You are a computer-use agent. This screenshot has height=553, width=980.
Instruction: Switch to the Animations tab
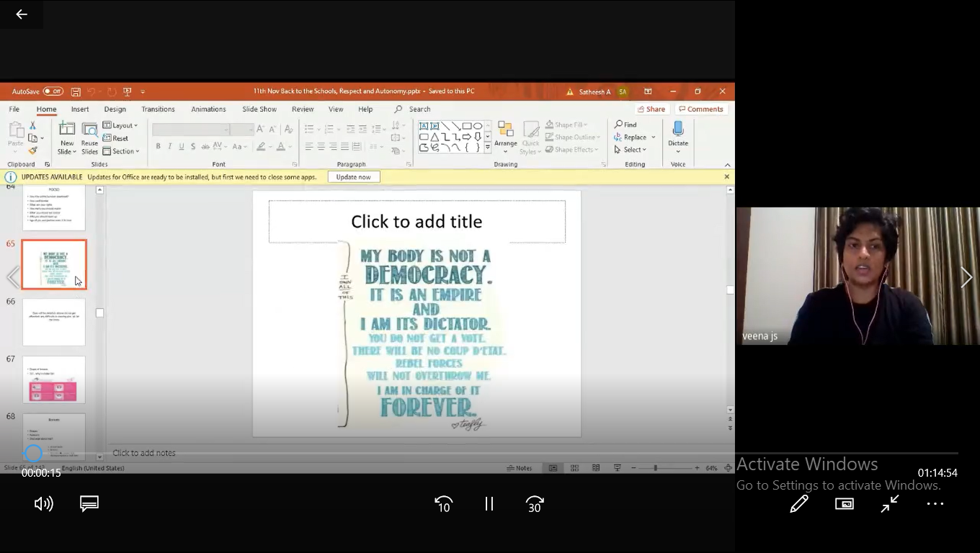coord(208,109)
